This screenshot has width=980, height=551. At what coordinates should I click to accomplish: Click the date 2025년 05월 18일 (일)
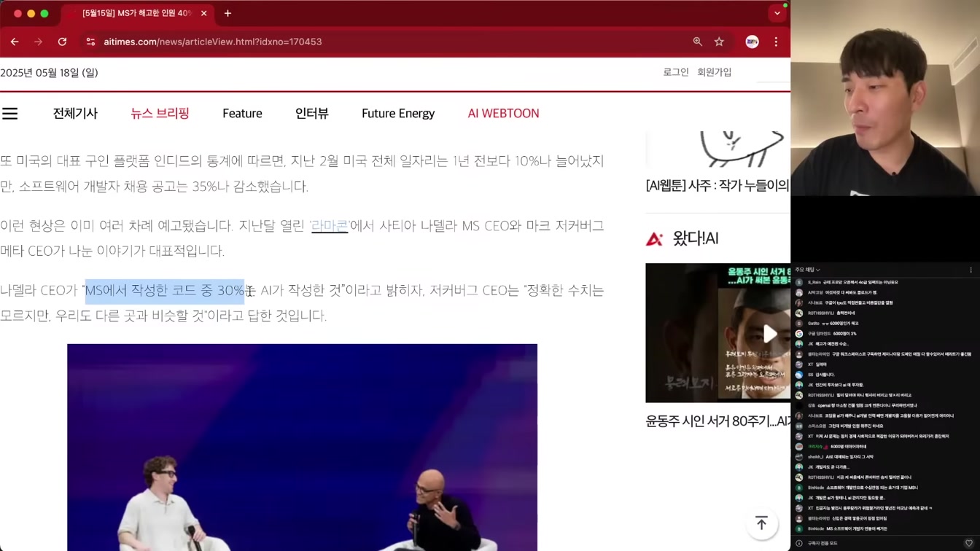[x=49, y=72]
